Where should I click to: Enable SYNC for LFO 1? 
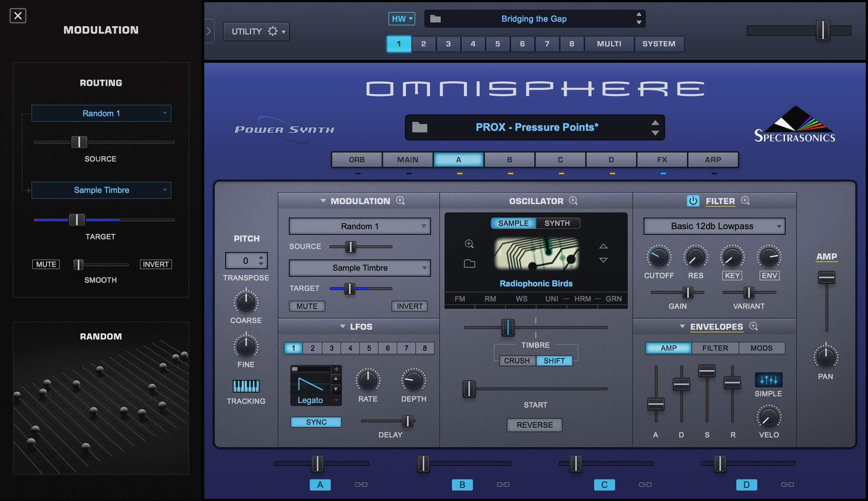[x=315, y=422]
